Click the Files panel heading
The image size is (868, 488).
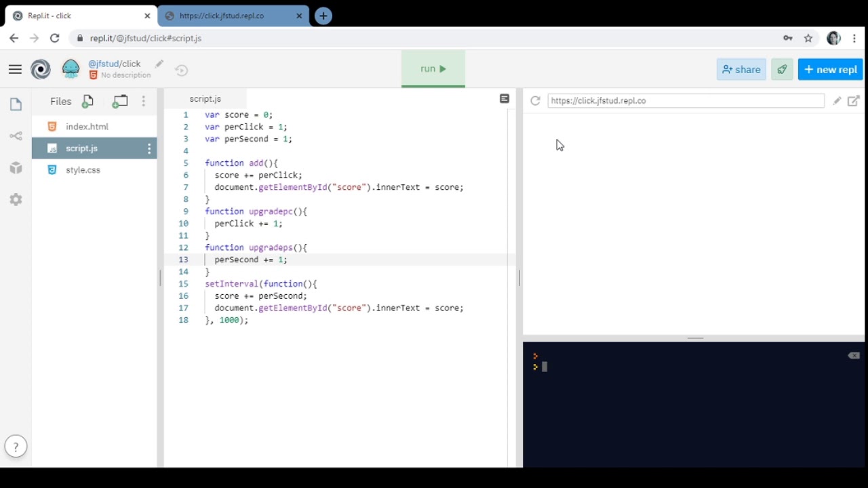coord(60,101)
